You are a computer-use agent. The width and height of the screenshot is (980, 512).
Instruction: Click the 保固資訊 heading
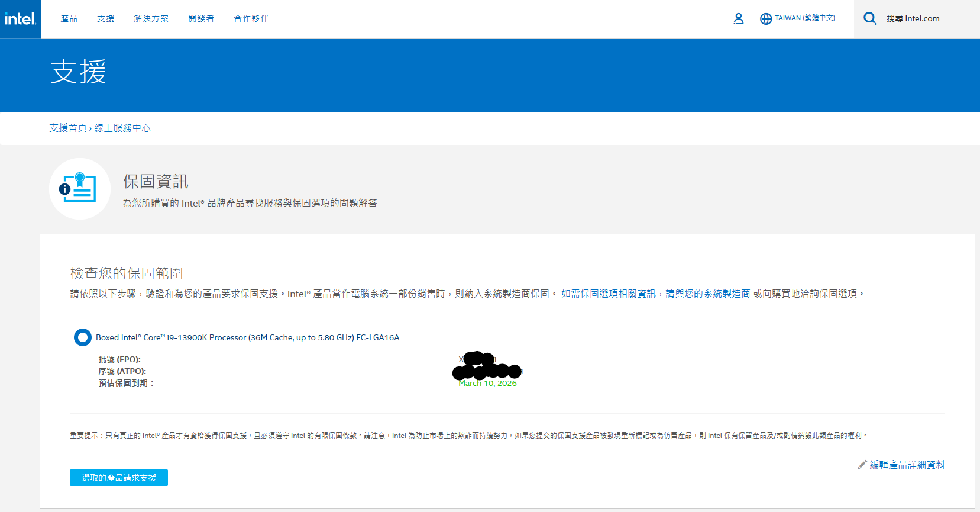156,181
